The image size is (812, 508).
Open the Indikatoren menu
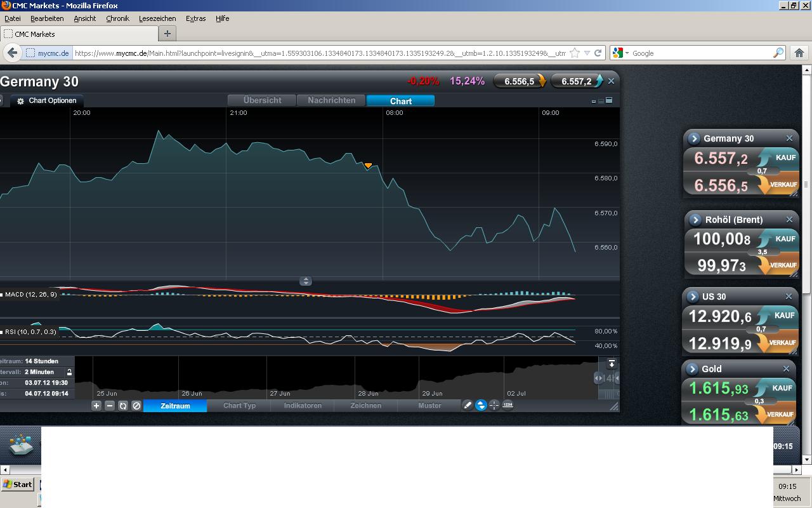click(x=303, y=406)
